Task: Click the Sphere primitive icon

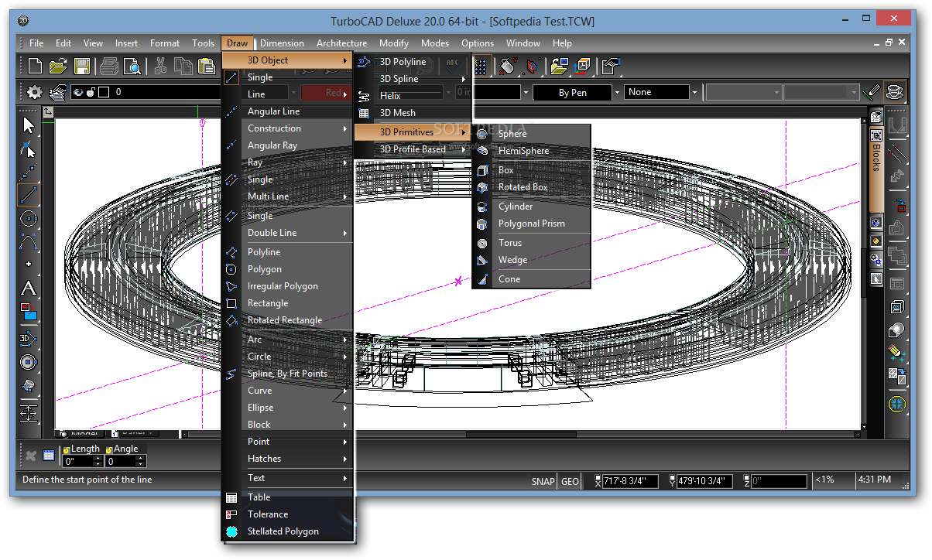Action: click(482, 134)
